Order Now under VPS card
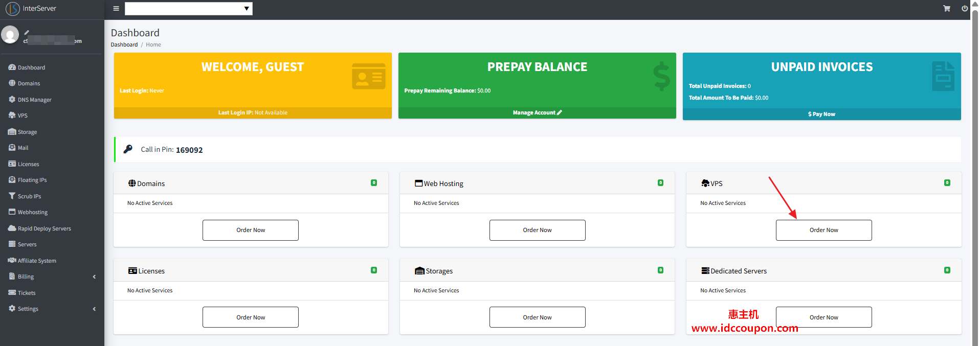The width and height of the screenshot is (980, 346). coord(823,230)
